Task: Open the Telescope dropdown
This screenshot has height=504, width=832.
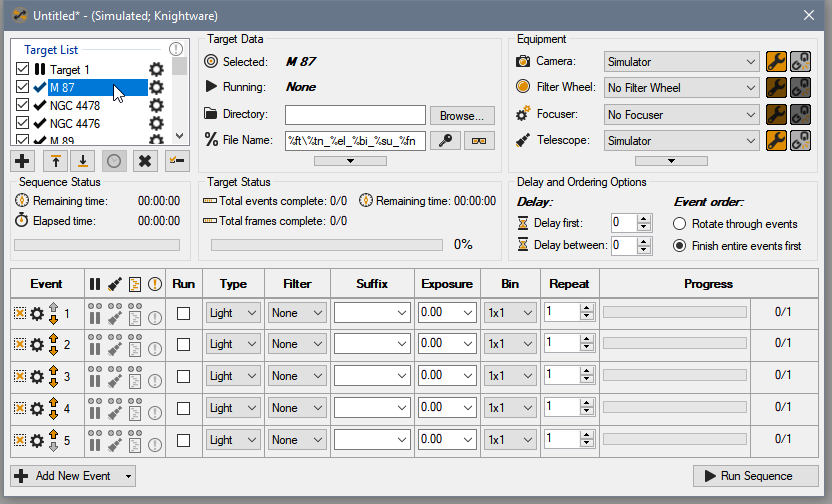Action: coord(681,141)
